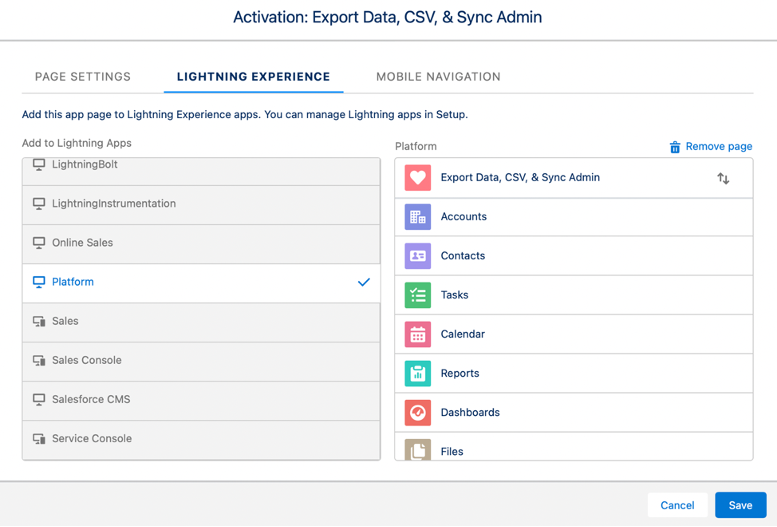
Task: Choose Service Console from the app list
Action: [91, 439]
